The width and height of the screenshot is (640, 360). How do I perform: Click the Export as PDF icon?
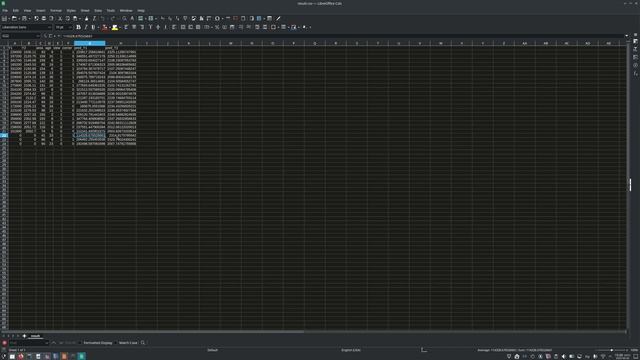36,18
